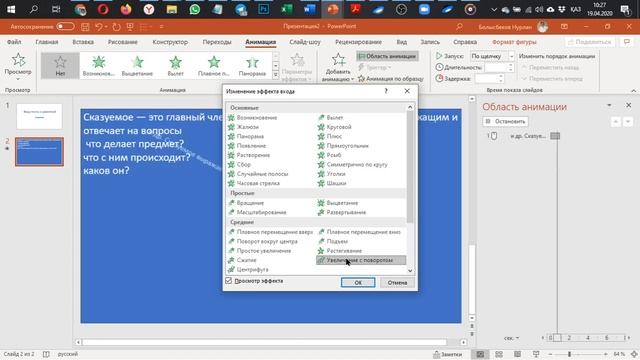640x360 pixels.
Task: Open Excel from the Windows taskbar
Action: 287,9
